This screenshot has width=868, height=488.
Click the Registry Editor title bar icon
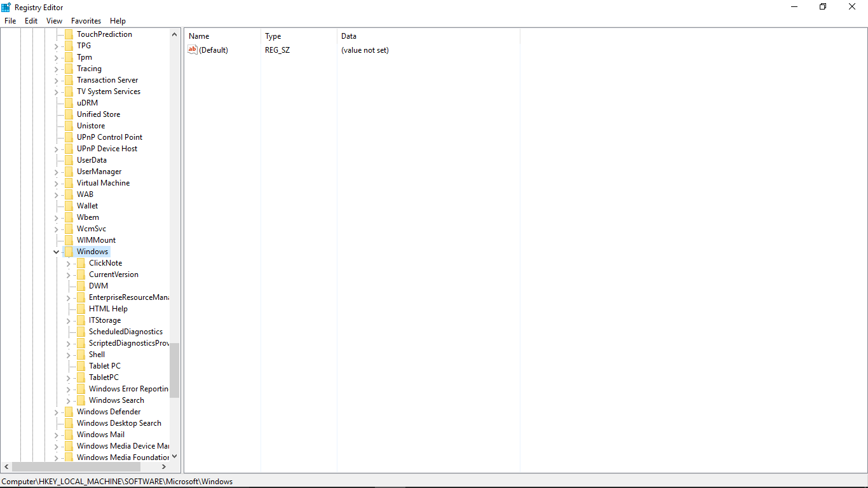[6, 7]
